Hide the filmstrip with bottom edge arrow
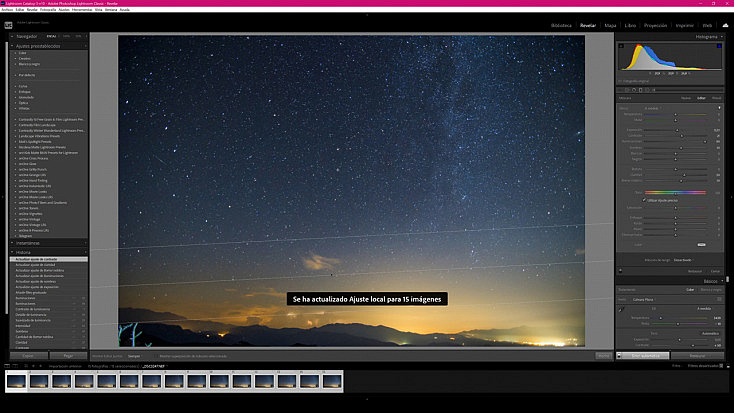This screenshot has width=734, height=413. coord(367,399)
